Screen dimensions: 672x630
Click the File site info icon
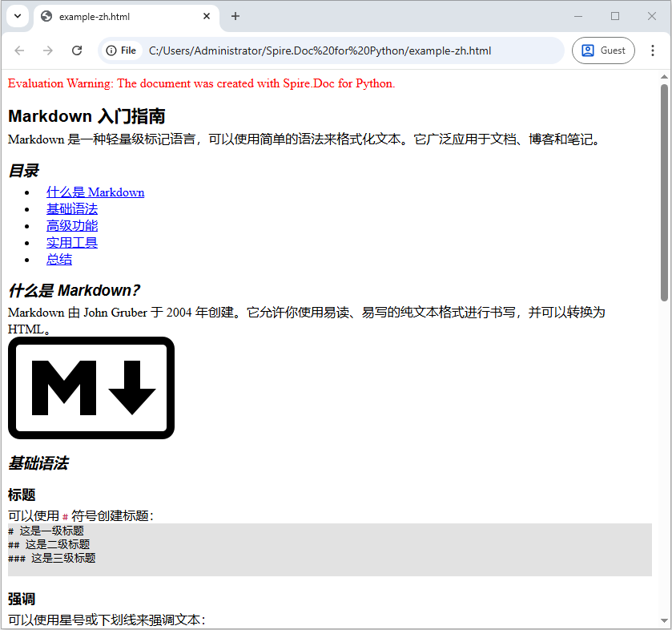(120, 50)
